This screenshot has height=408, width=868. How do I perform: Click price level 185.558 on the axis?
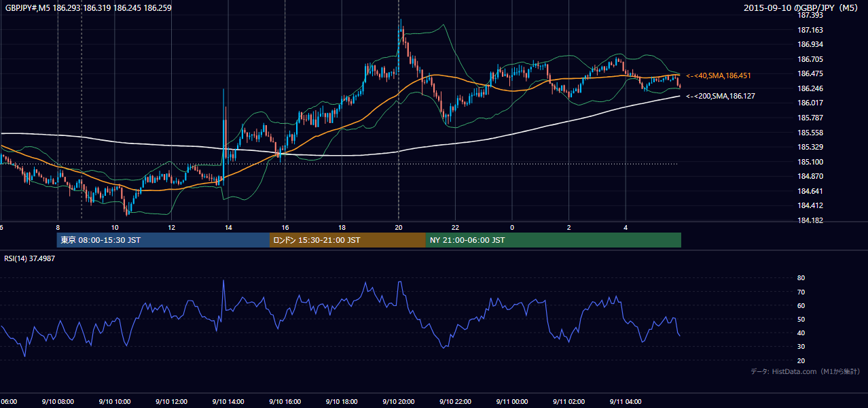pyautogui.click(x=810, y=133)
